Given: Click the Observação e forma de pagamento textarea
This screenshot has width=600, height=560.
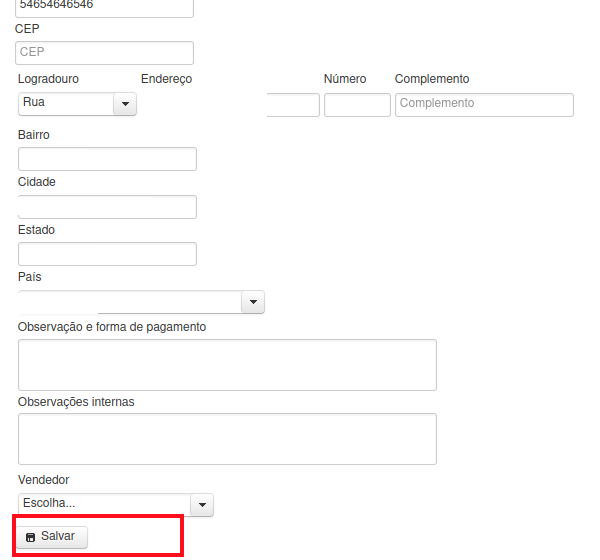Looking at the screenshot, I should click(x=227, y=365).
